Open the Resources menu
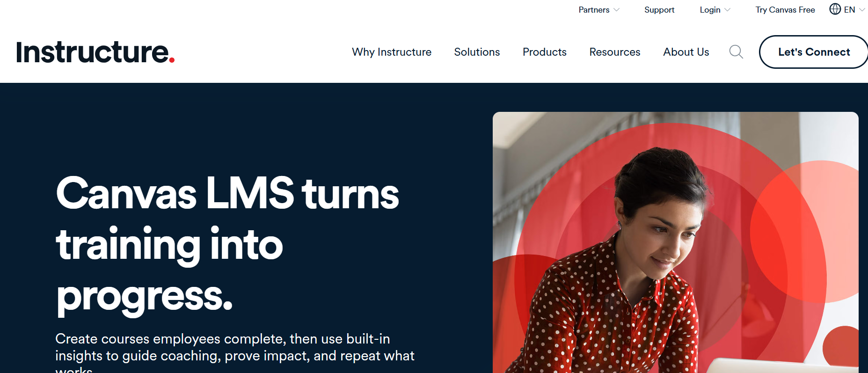 pyautogui.click(x=615, y=52)
